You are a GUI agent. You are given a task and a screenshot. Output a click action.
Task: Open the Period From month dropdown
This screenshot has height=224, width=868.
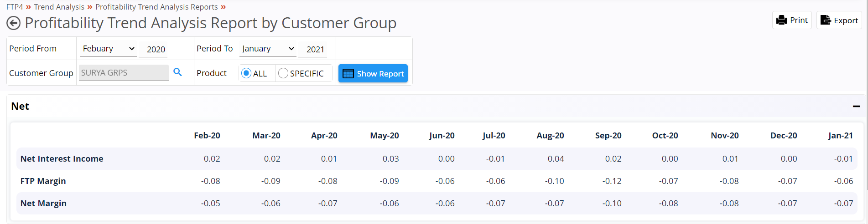pos(108,49)
